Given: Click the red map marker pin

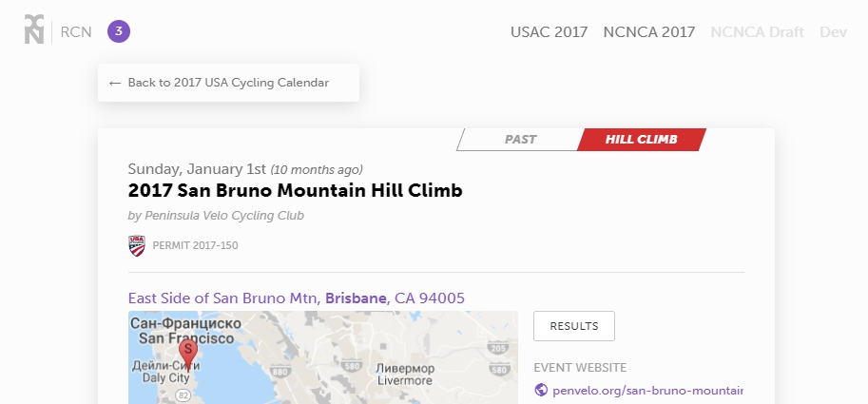Looking at the screenshot, I should [x=187, y=355].
